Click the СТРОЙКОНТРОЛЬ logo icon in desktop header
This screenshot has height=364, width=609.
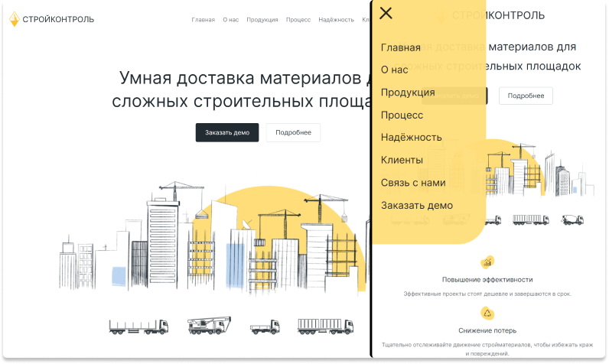[15, 19]
